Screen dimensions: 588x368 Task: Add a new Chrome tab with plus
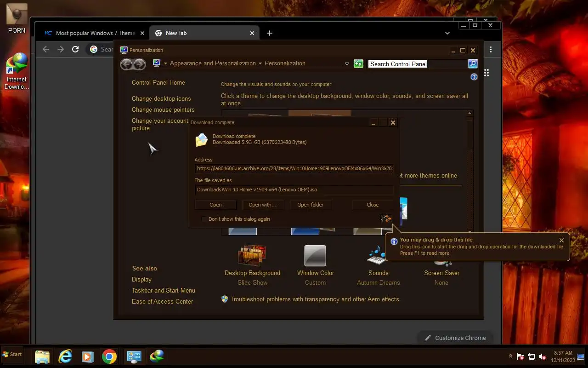(x=270, y=33)
